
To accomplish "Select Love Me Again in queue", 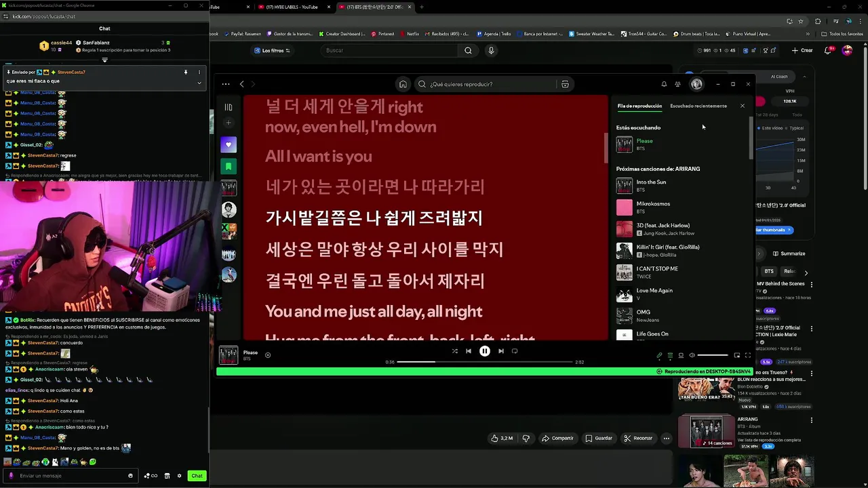I will (681, 294).
